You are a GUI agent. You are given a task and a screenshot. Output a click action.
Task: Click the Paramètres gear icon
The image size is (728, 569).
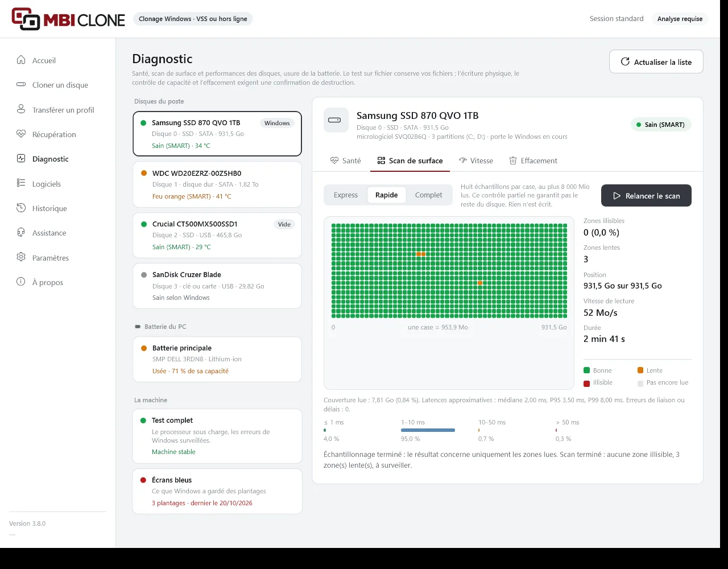pyautogui.click(x=21, y=257)
